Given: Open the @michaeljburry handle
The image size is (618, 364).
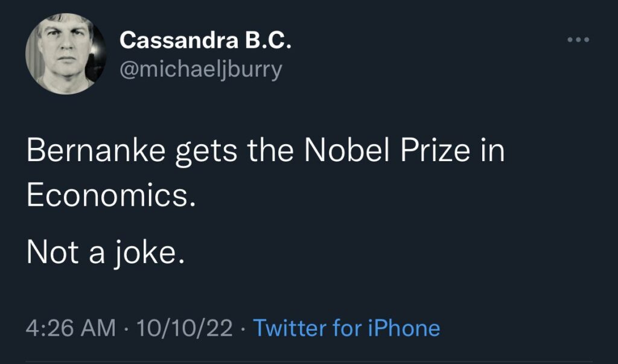Looking at the screenshot, I should [x=201, y=69].
